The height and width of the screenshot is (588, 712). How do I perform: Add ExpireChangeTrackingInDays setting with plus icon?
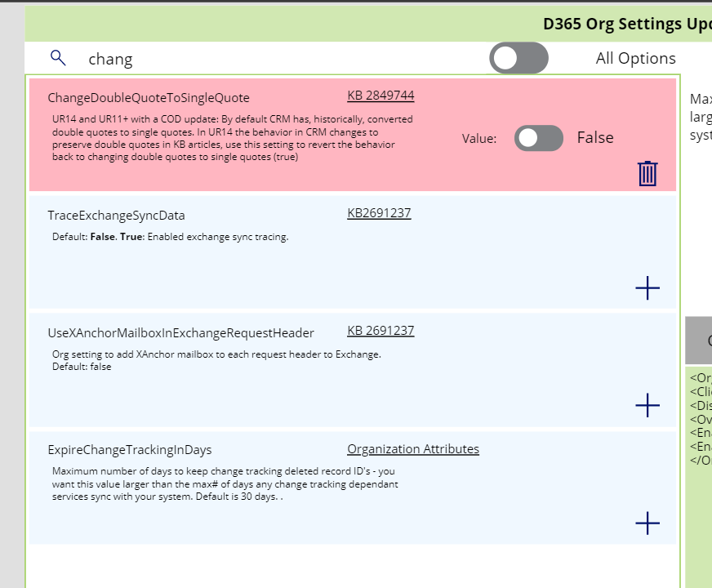tap(647, 523)
